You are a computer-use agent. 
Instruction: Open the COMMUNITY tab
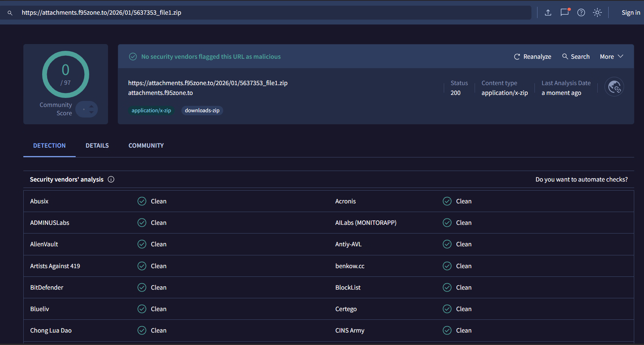click(x=146, y=145)
